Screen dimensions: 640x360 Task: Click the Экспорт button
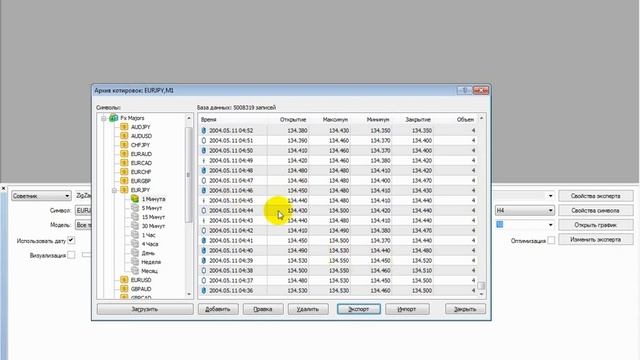pyautogui.click(x=359, y=309)
